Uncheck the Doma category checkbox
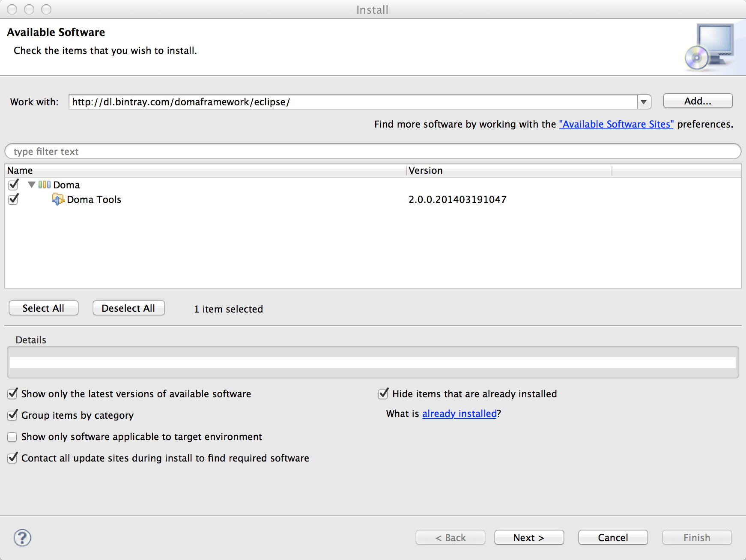Image resolution: width=746 pixels, height=560 pixels. pyautogui.click(x=13, y=185)
